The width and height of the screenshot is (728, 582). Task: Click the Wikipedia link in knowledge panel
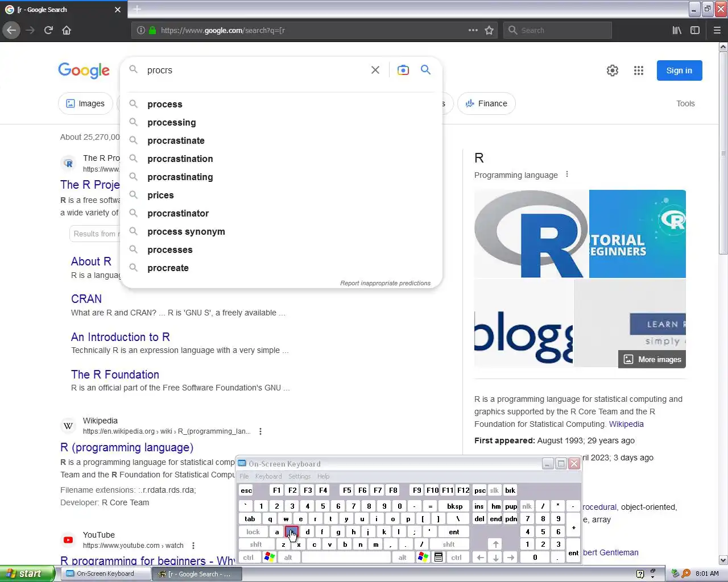tap(626, 424)
